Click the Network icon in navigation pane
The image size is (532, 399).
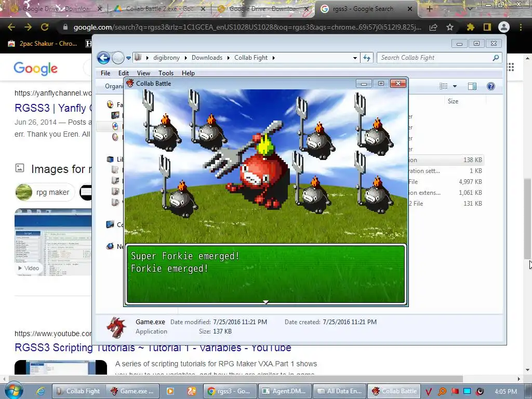pyautogui.click(x=110, y=246)
